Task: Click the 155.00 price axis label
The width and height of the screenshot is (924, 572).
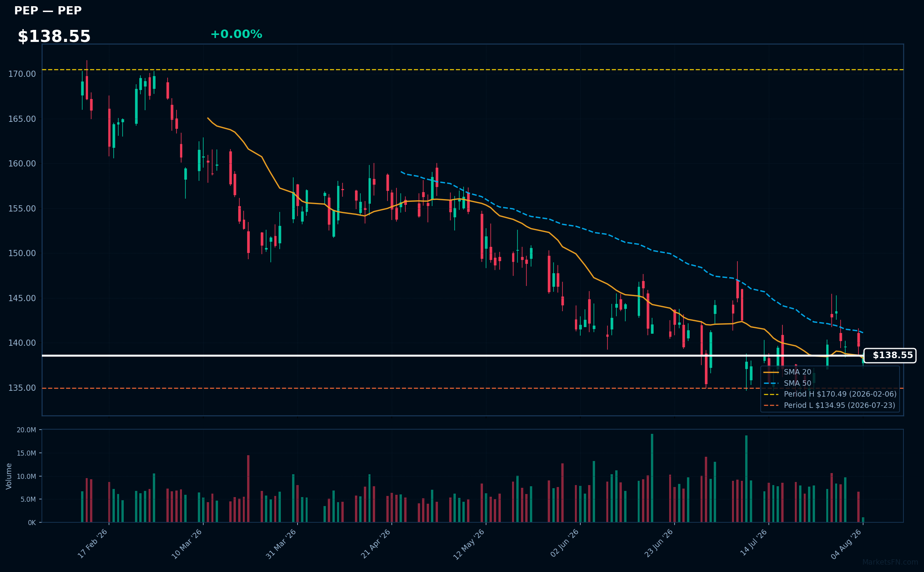Action: tap(22, 208)
